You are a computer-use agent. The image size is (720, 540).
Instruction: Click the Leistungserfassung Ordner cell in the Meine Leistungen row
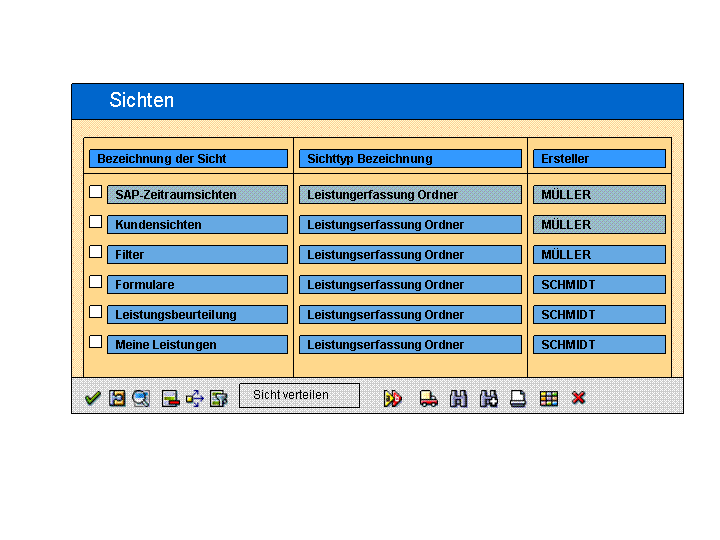[x=410, y=344]
